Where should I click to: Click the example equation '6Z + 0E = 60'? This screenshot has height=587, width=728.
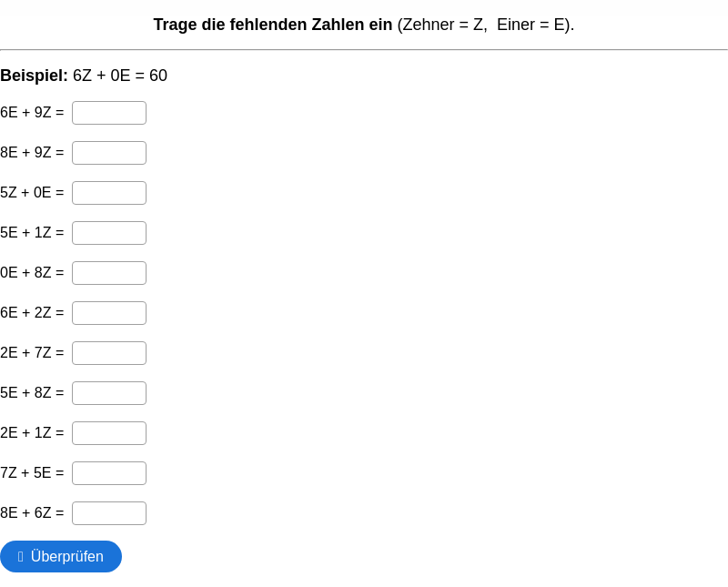tap(120, 76)
